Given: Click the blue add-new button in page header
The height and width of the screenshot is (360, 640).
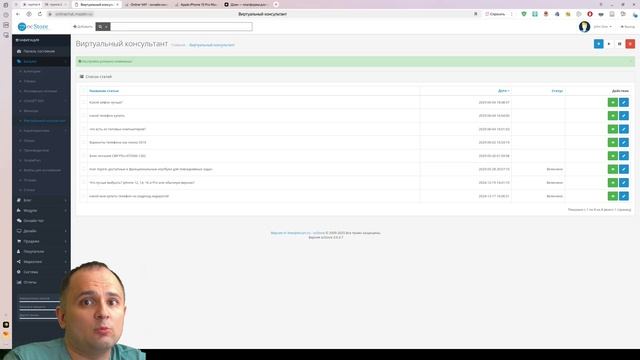Looking at the screenshot, I should point(598,44).
